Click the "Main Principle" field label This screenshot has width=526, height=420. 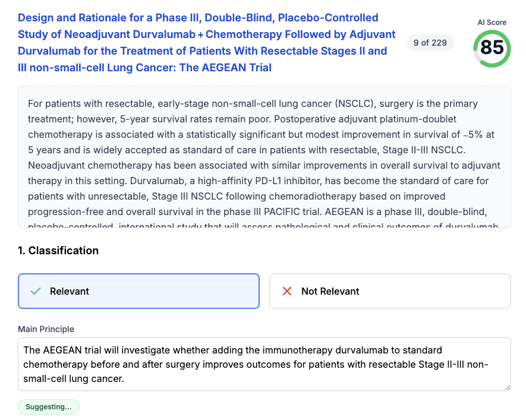pyautogui.click(x=46, y=329)
